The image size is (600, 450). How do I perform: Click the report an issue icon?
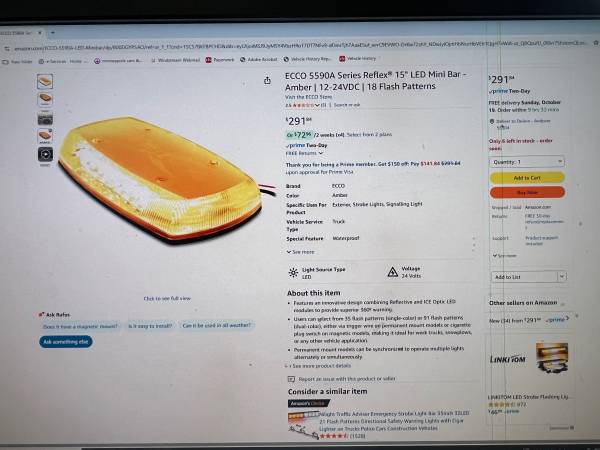[291, 379]
